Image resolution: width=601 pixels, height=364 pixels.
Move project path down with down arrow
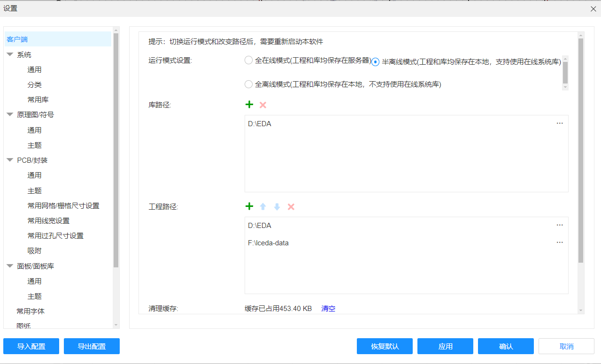tap(277, 206)
